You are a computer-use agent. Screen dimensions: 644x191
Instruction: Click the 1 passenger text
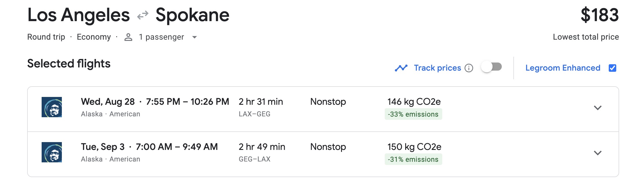[x=161, y=37]
